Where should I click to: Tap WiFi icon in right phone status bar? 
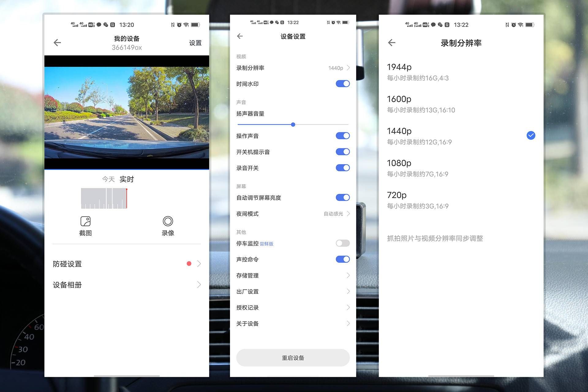[x=520, y=25]
